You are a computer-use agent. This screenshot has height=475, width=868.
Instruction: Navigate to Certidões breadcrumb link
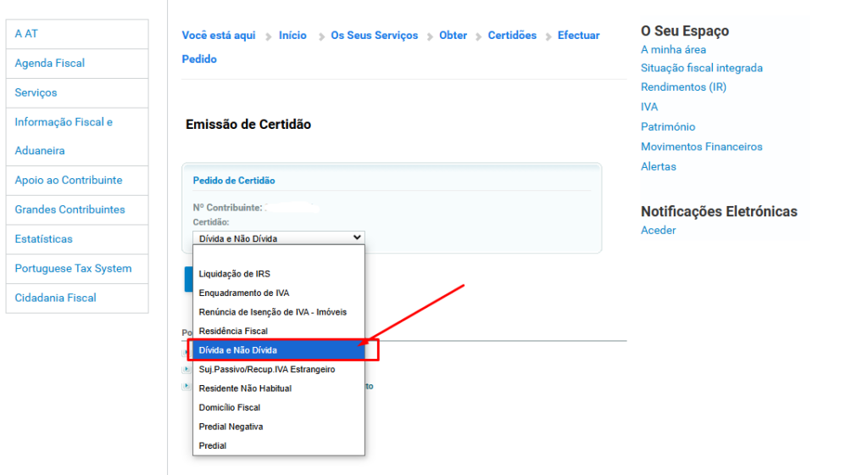(512, 36)
